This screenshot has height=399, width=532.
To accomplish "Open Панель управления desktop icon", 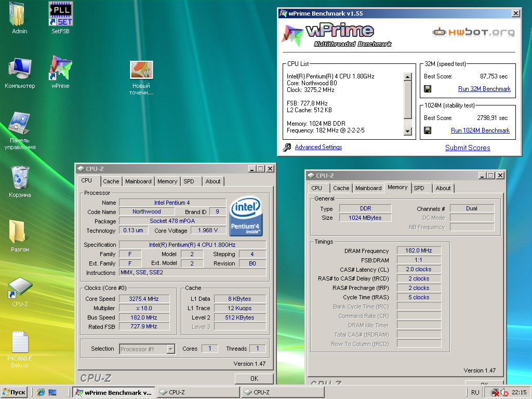I will [x=20, y=131].
